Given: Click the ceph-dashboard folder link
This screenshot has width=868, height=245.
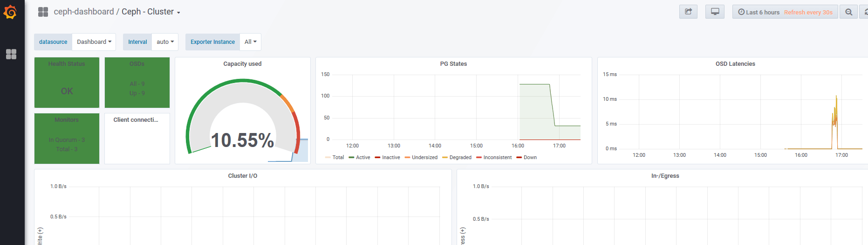Looking at the screenshot, I should click(x=84, y=12).
